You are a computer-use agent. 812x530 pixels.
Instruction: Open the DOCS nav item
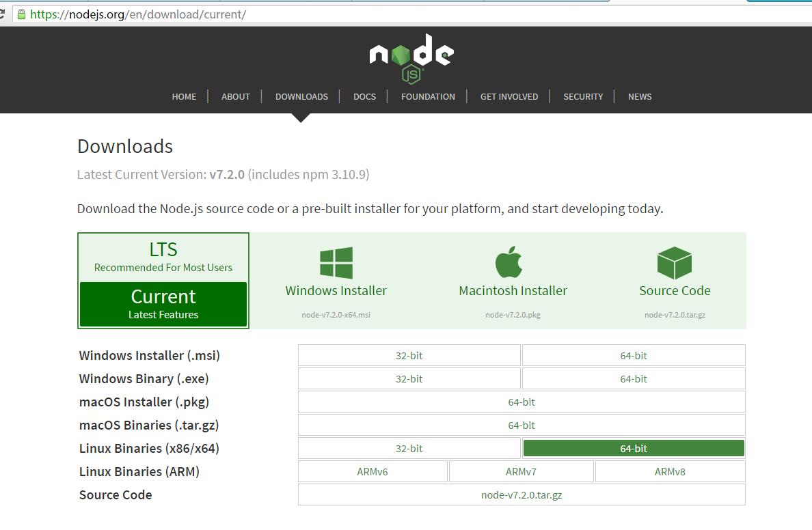coord(364,97)
